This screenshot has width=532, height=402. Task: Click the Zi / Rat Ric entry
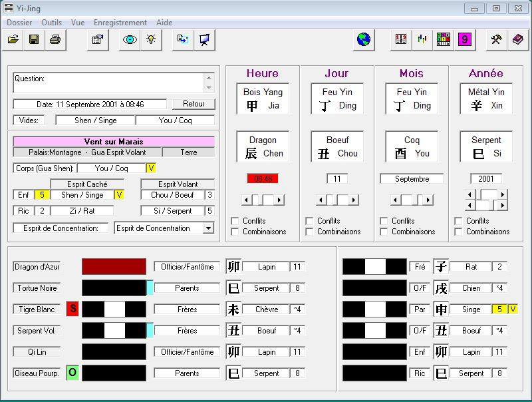[82, 210]
